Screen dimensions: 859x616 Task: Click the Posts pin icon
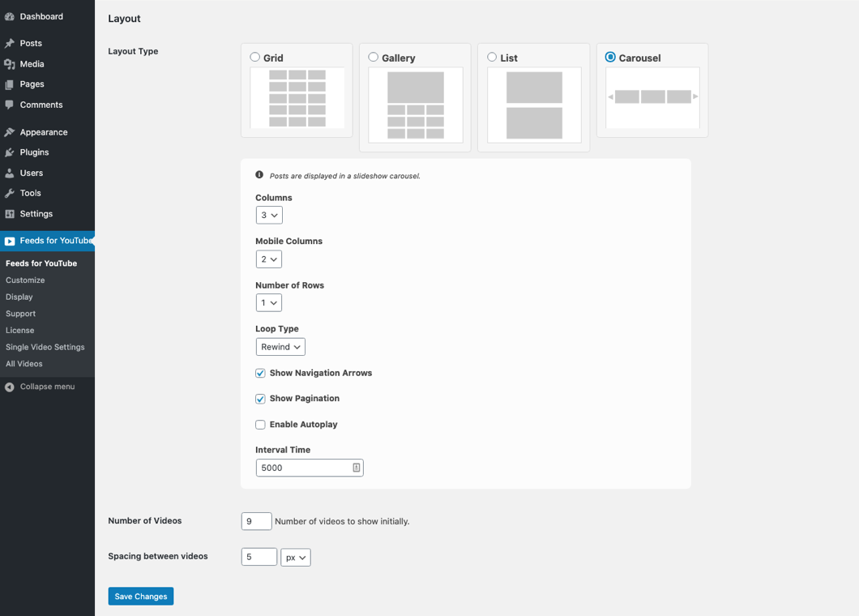(10, 43)
